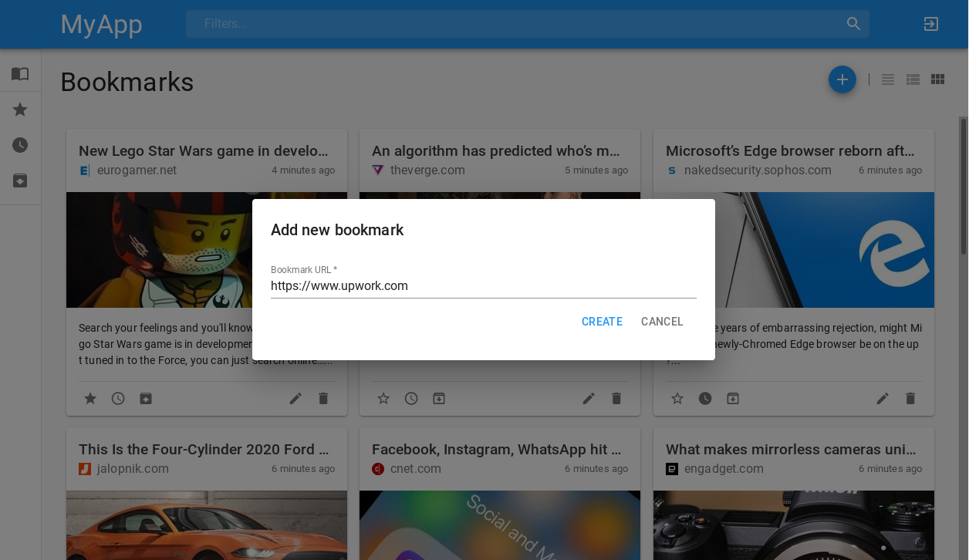Open New Lego Star Wars game title
969x560 pixels.
204,151
